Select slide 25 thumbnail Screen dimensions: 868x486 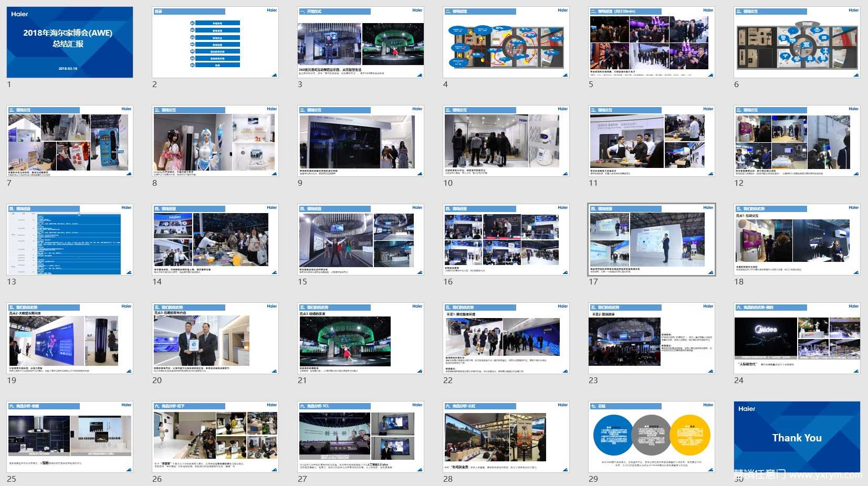(x=70, y=437)
